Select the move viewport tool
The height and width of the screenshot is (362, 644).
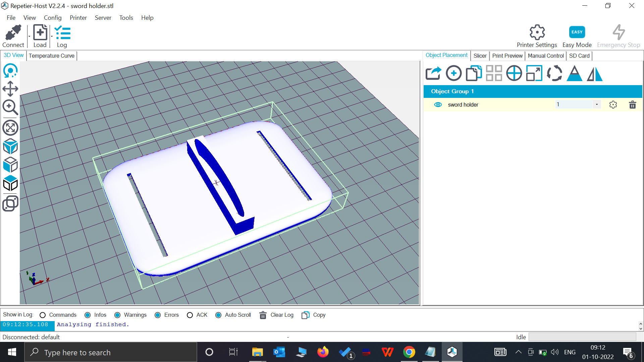pyautogui.click(x=10, y=89)
